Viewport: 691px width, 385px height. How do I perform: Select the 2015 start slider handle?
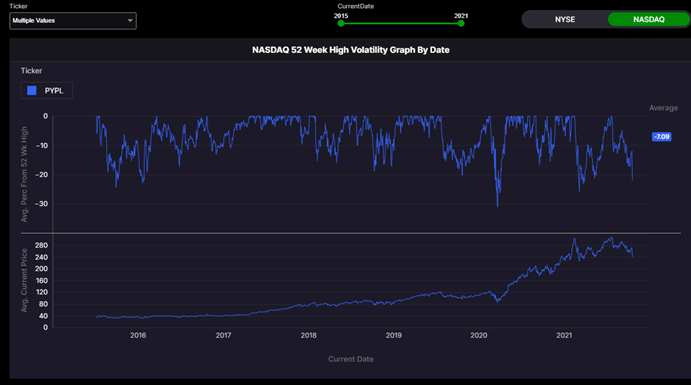(x=341, y=23)
